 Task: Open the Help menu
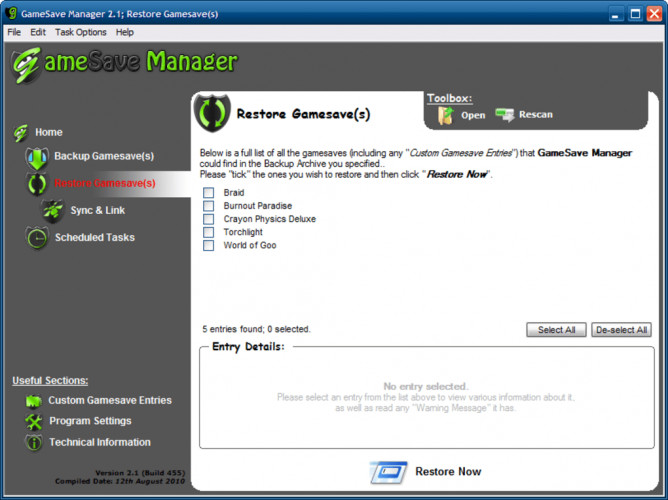coord(125,32)
